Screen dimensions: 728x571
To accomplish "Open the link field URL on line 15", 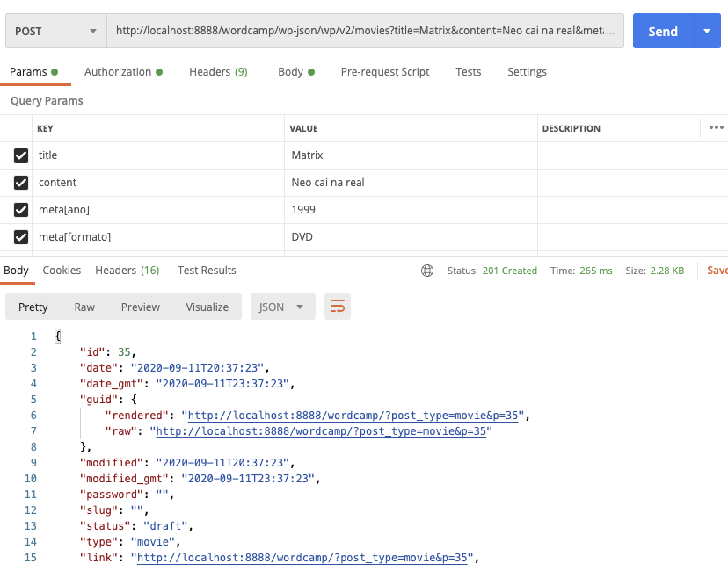I will click(302, 558).
